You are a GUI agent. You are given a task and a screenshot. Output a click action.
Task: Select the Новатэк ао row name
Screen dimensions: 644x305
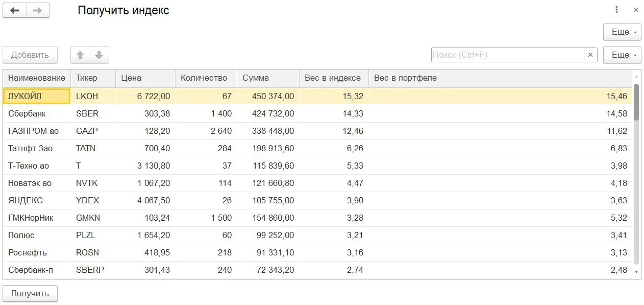37,183
